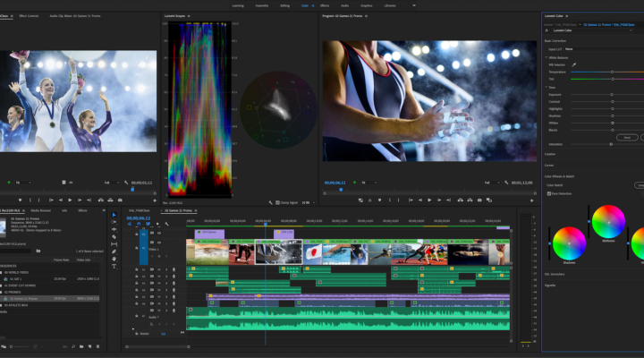Collapse the Tone section
Image resolution: width=644 pixels, height=358 pixels.
pyautogui.click(x=547, y=87)
